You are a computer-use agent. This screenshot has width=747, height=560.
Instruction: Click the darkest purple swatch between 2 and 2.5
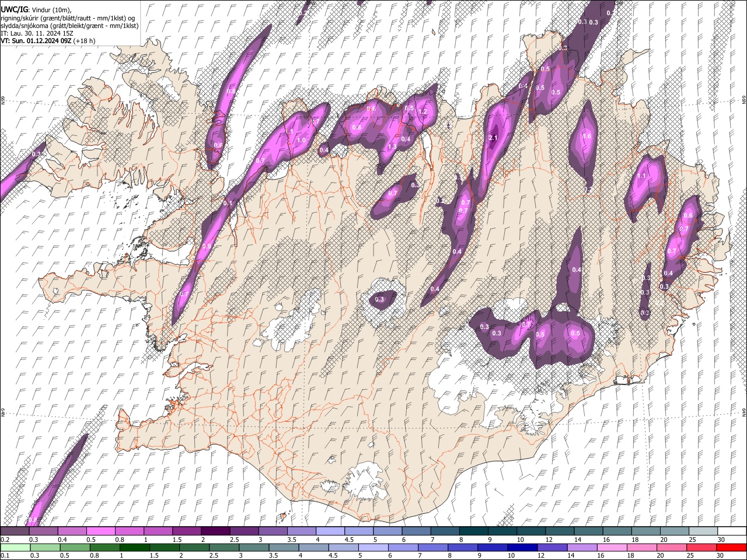tap(215, 531)
